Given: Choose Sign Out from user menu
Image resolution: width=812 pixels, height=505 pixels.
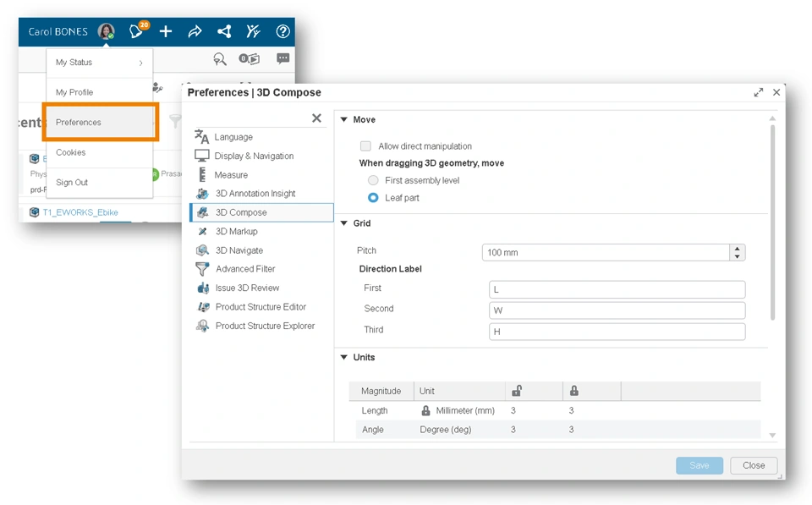Looking at the screenshot, I should [x=100, y=183].
